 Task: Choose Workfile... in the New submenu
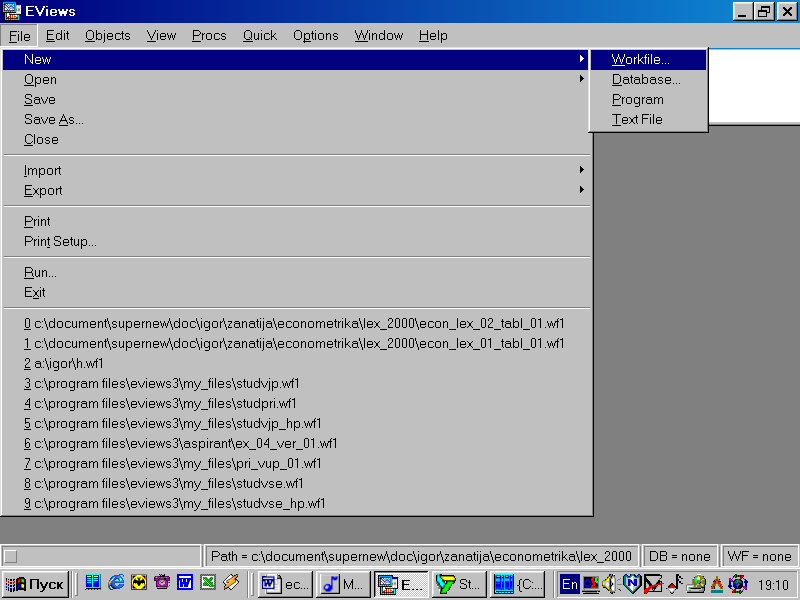(x=648, y=60)
